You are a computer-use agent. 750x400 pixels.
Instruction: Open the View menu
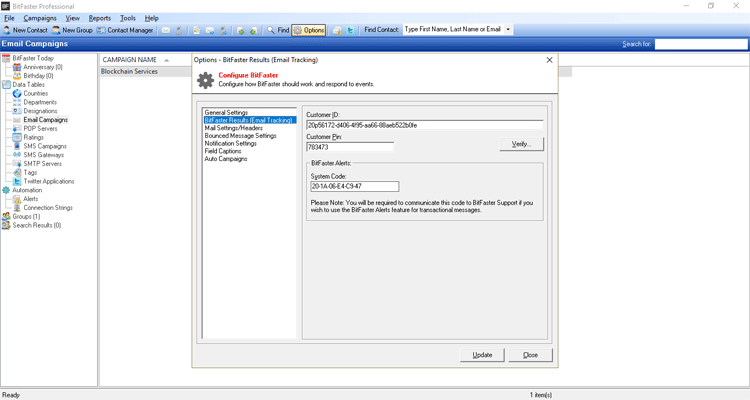pos(72,18)
